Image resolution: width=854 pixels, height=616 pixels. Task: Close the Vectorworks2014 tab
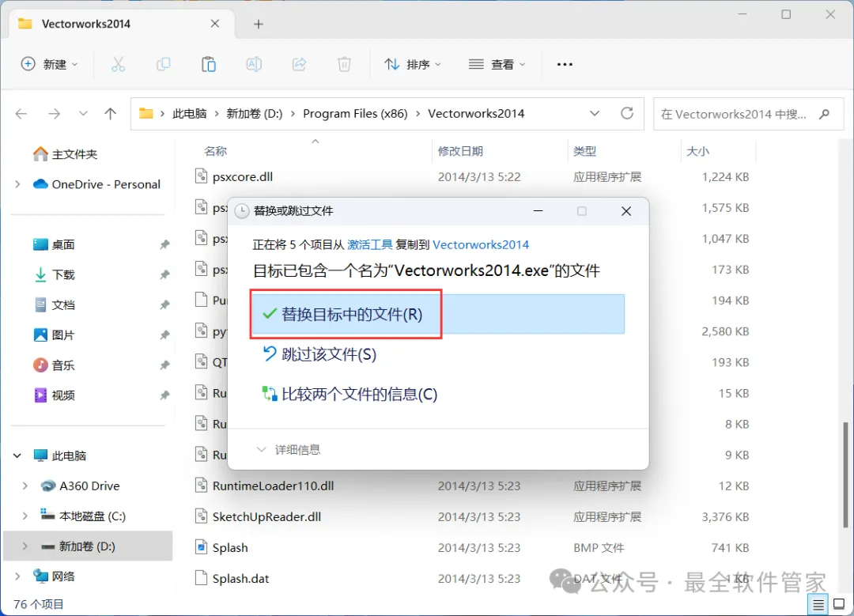[215, 24]
